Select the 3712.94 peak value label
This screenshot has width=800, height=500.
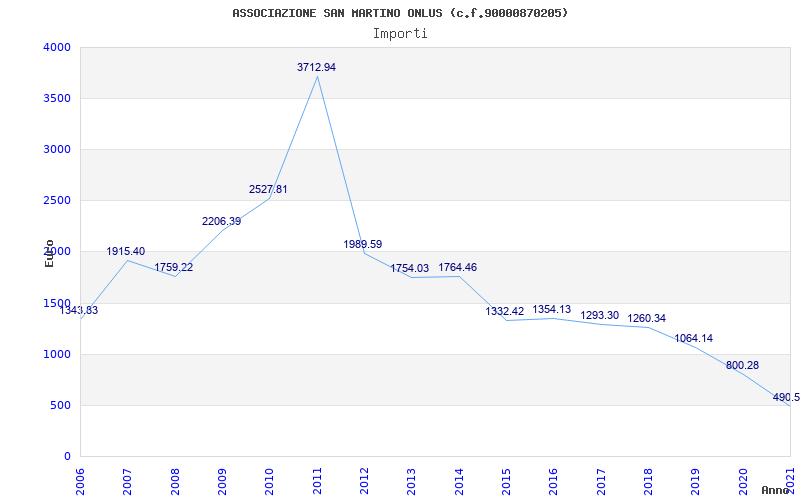point(316,67)
